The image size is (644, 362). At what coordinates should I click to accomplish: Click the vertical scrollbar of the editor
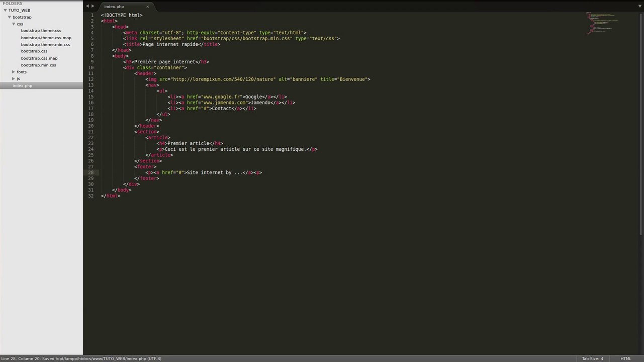tap(641, 123)
